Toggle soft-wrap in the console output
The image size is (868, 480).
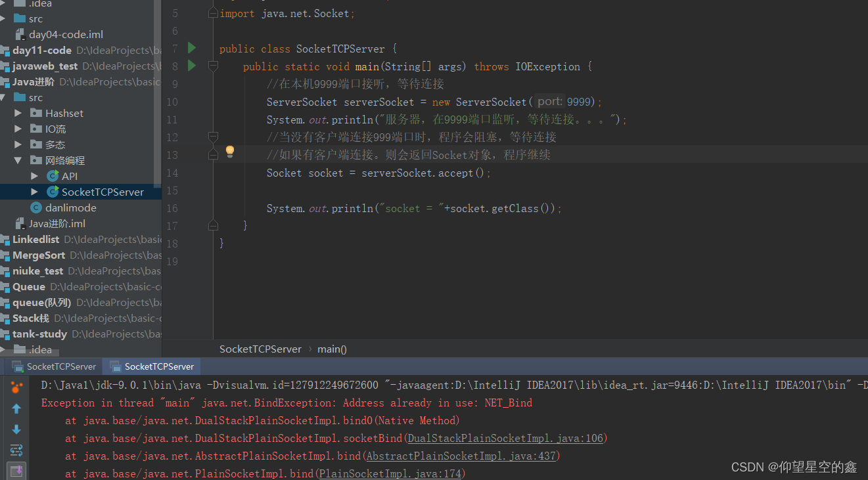tap(16, 450)
